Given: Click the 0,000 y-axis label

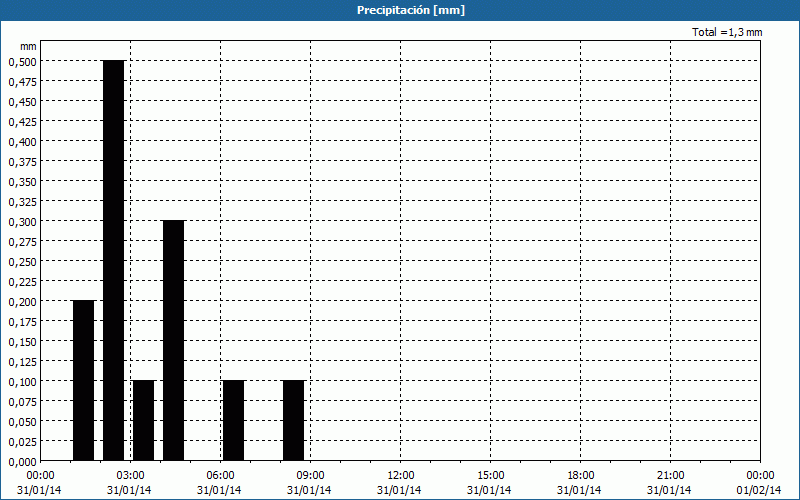Looking at the screenshot, I should (x=22, y=462).
